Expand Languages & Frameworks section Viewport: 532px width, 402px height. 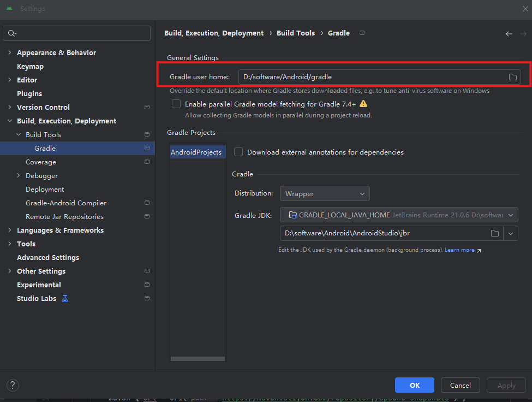tap(9, 230)
